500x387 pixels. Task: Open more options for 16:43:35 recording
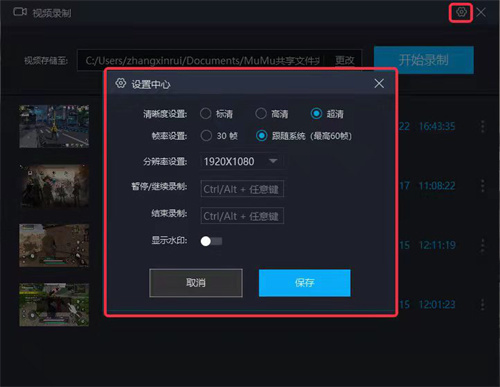(x=482, y=126)
